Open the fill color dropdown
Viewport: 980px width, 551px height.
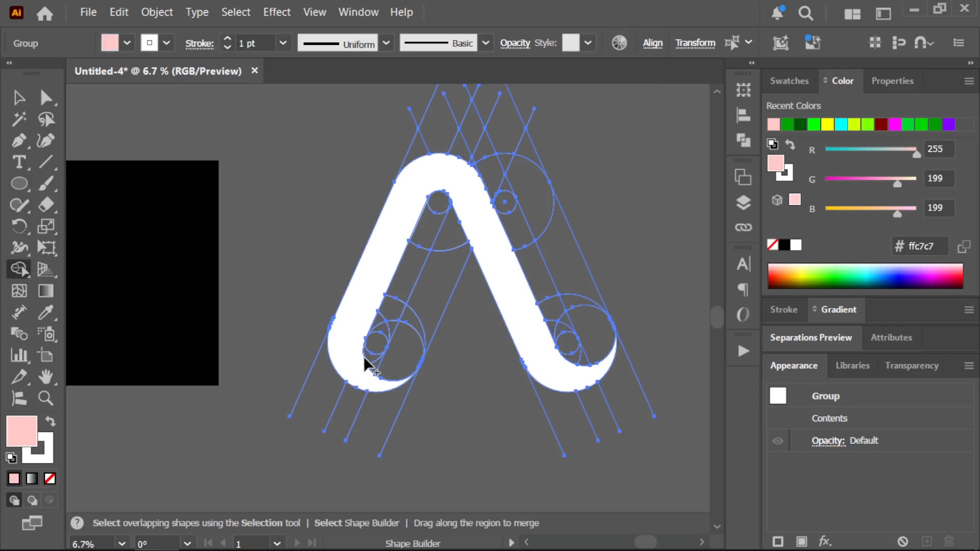tap(127, 43)
